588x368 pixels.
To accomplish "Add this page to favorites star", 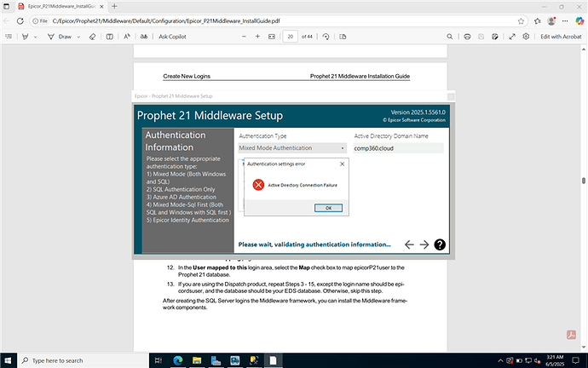I will [x=521, y=21].
